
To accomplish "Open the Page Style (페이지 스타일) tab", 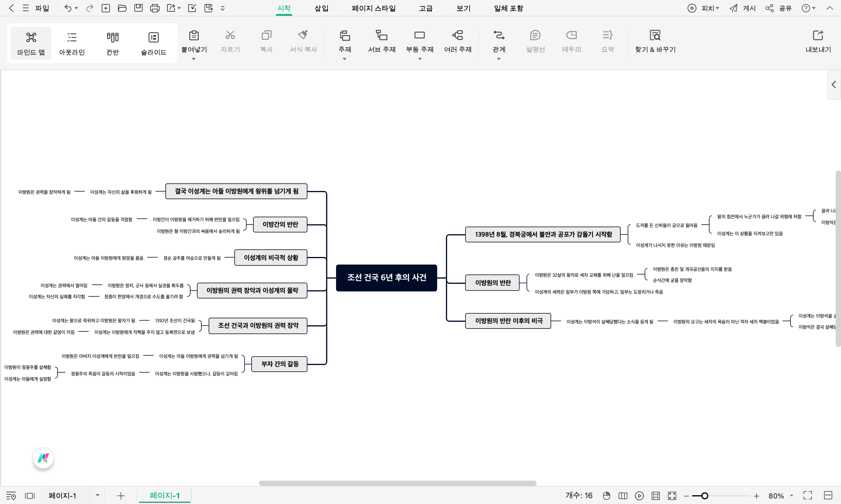I will 373,8.
